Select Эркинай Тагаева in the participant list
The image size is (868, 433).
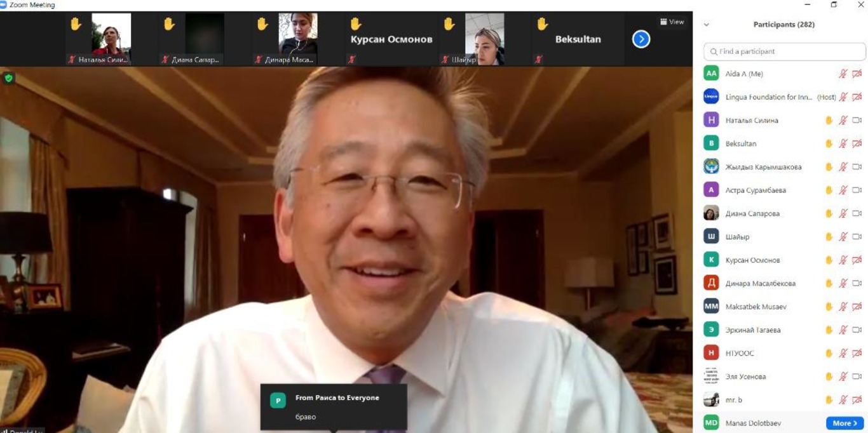pyautogui.click(x=753, y=330)
